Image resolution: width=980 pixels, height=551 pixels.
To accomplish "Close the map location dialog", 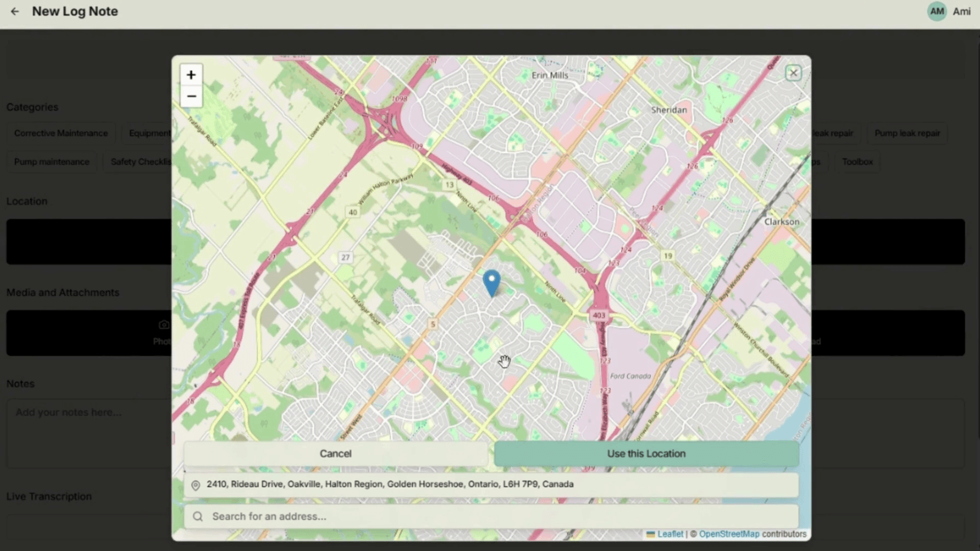I will tap(793, 73).
